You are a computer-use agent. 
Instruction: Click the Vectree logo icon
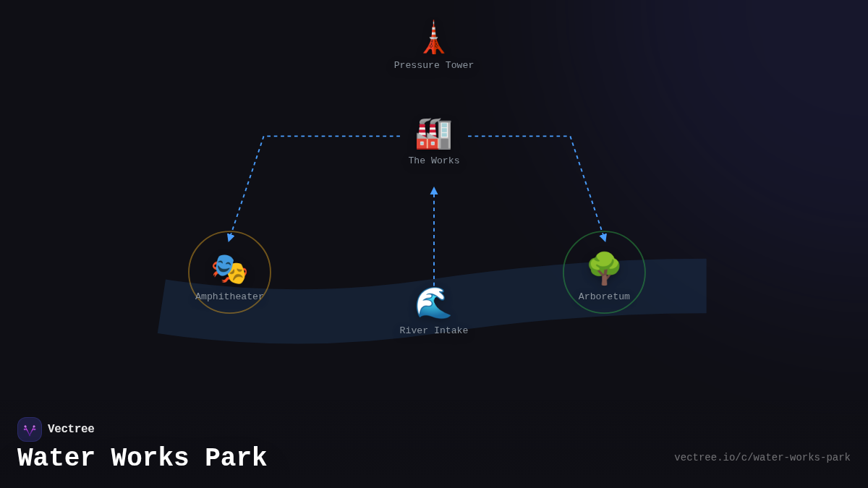30,429
